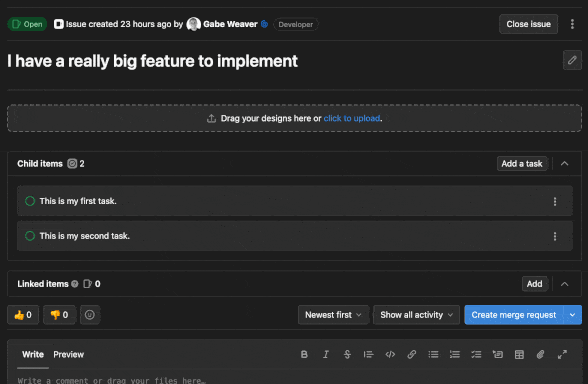
Task: Click Add a task button
Action: click(x=522, y=164)
